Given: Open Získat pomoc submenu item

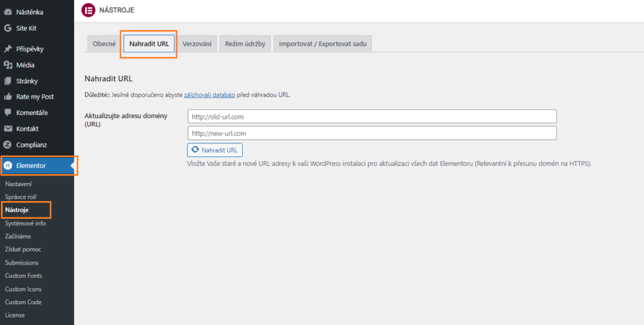Looking at the screenshot, I should tap(23, 250).
